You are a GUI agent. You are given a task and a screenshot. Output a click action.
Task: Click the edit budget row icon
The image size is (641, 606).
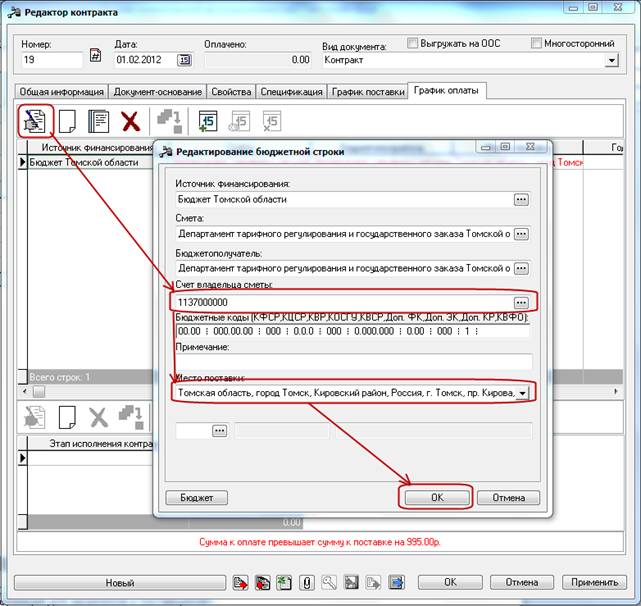(x=33, y=122)
